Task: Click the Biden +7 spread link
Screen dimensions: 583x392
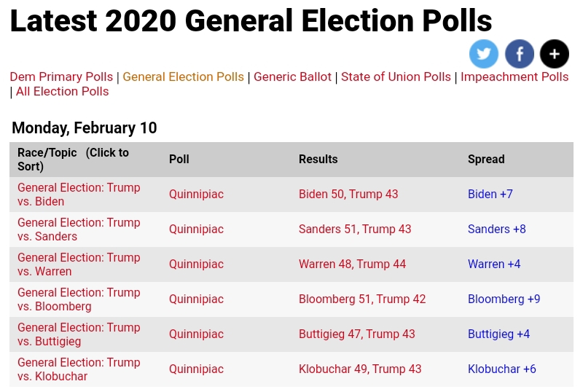Action: click(x=490, y=194)
